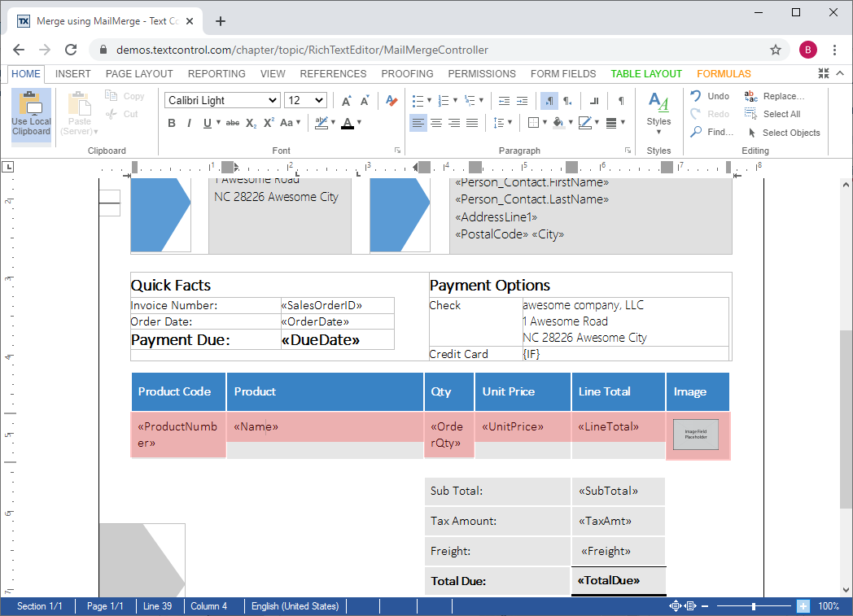The height and width of the screenshot is (616, 853).
Task: Click Section 1/1 in status bar
Action: click(40, 606)
